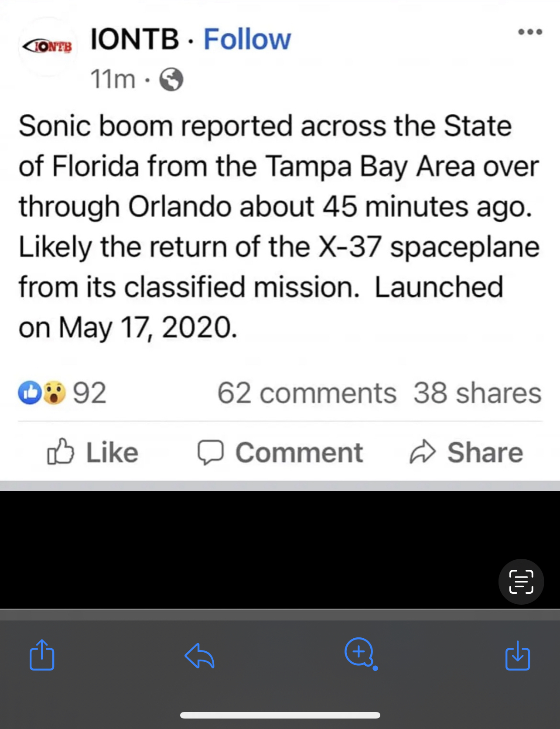
Task: Follow the IONTB page
Action: point(247,39)
